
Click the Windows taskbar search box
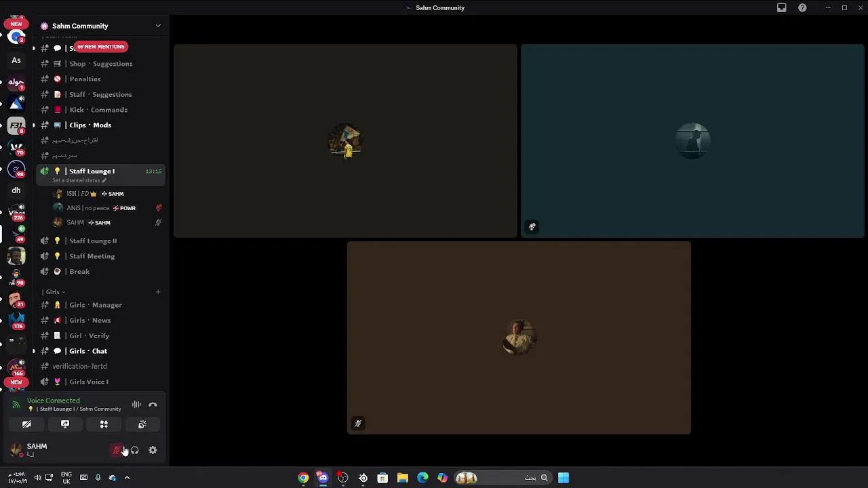(502, 478)
